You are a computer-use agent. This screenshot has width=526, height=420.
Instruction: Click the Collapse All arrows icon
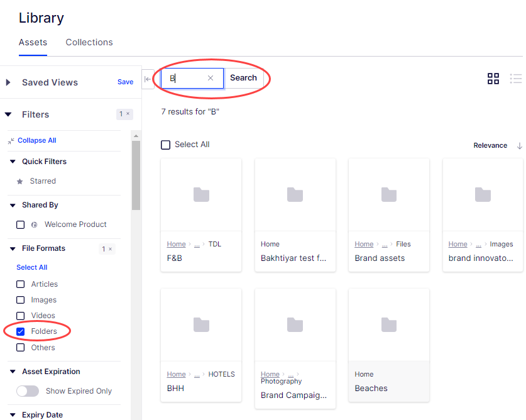click(x=11, y=141)
